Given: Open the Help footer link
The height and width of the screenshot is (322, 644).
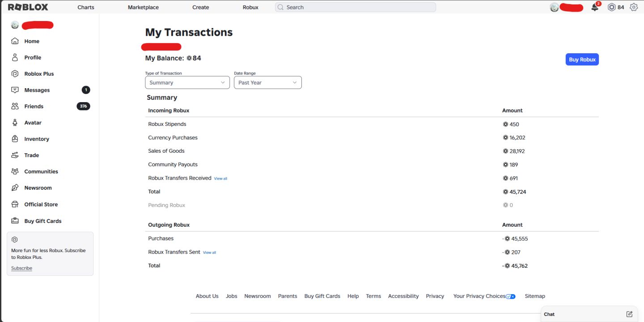Looking at the screenshot, I should coord(353,296).
